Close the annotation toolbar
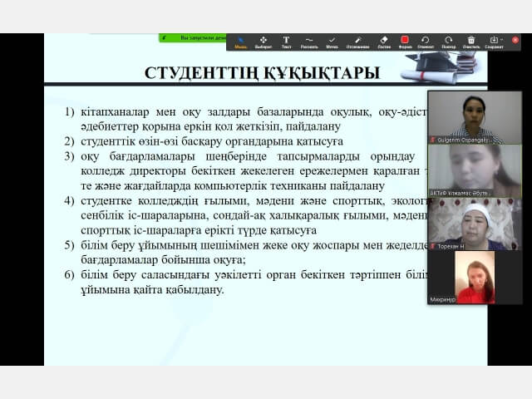Viewport: 532px width, 399px height. click(515, 40)
